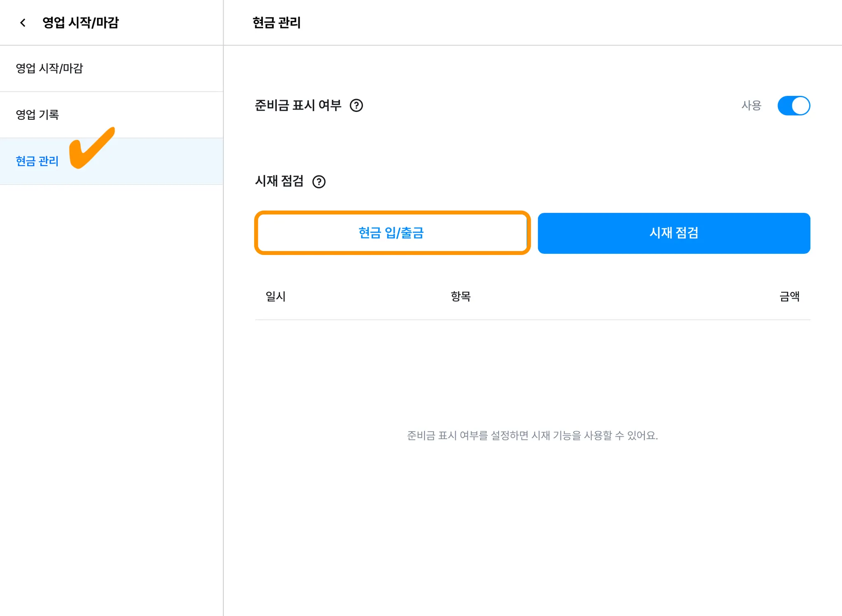This screenshot has width=842, height=616.
Task: Click the 준비금 표시 여부 setting label
Action: pos(298,106)
